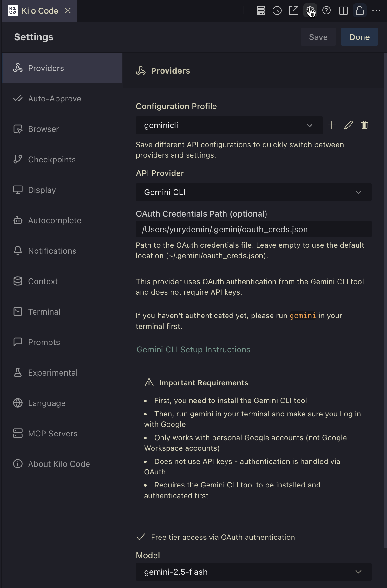Open the MCP servers toolbar icon
The image size is (387, 588).
point(260,10)
